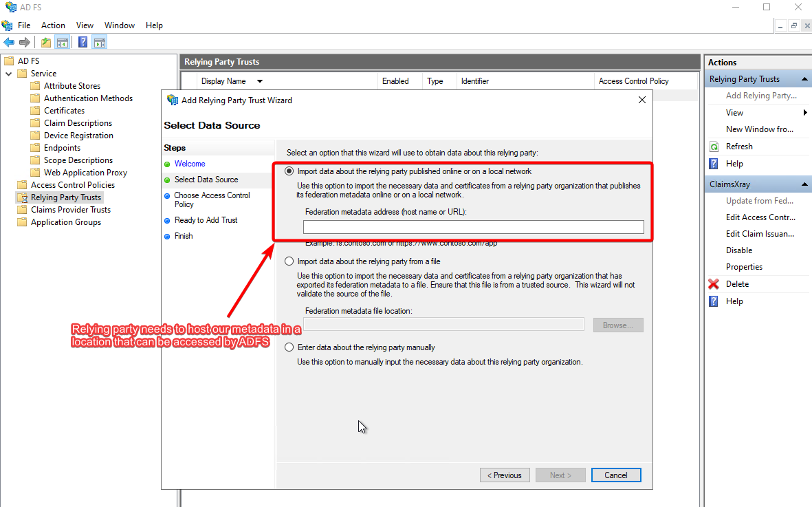This screenshot has width=812, height=507.
Task: Collapse the Service tree node
Action: (9, 74)
